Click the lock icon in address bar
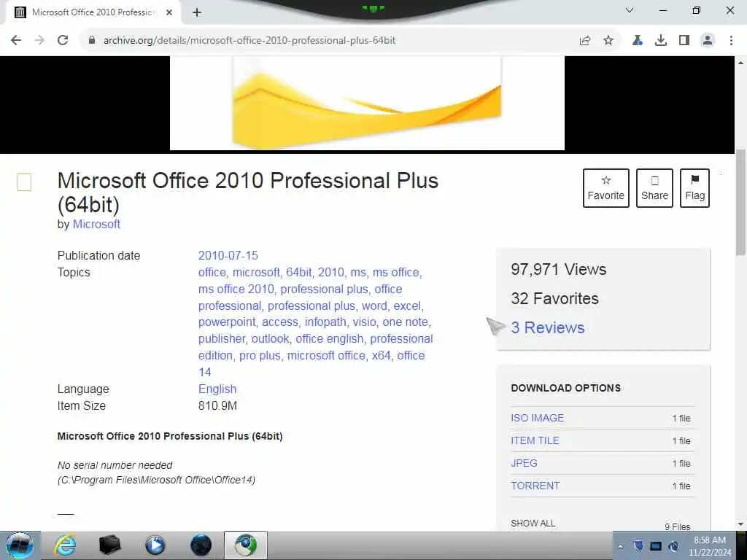This screenshot has width=747, height=560. (x=92, y=41)
